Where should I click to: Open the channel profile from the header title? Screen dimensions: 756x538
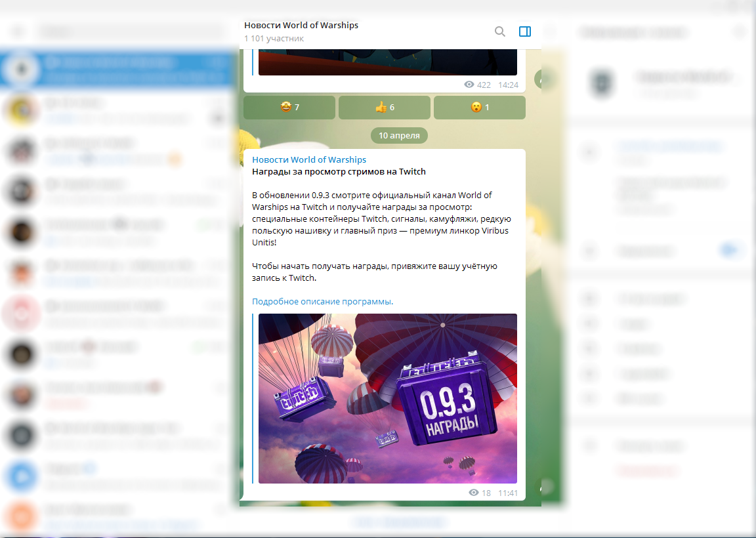301,25
